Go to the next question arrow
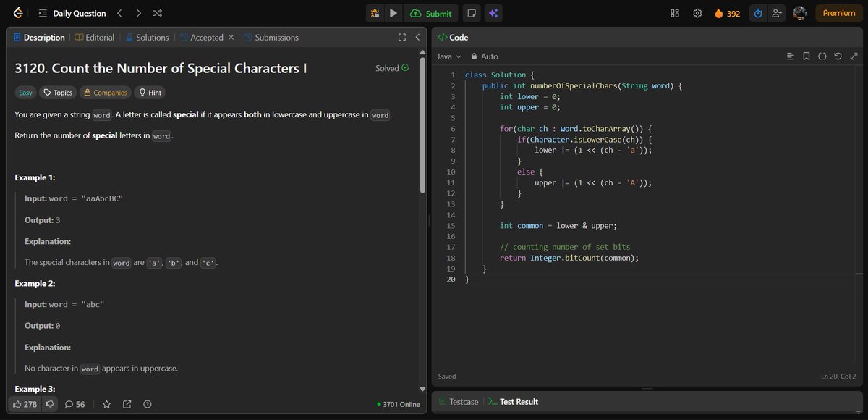Screen dimensions: 868x420 [138, 13]
